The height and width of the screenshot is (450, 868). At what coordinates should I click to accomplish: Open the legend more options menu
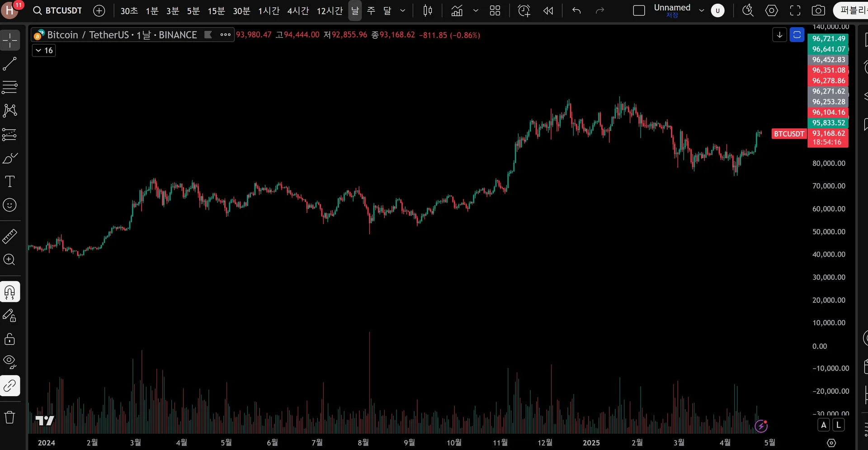pos(225,35)
